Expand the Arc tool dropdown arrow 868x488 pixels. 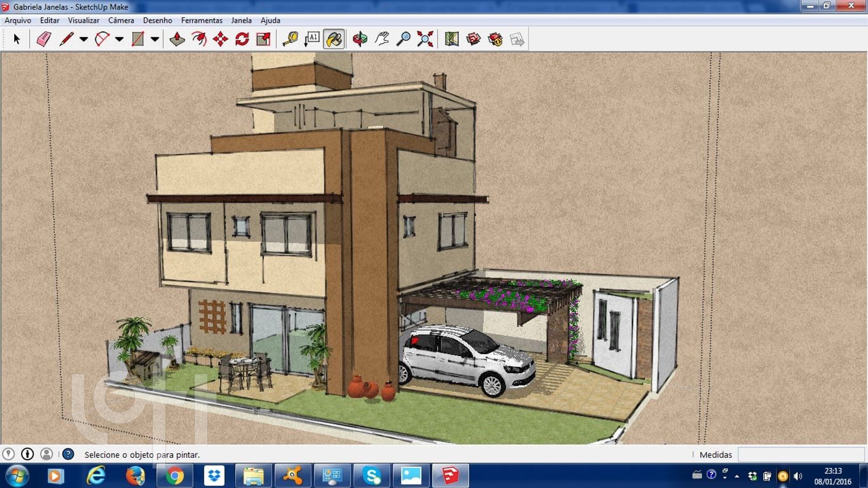point(119,39)
